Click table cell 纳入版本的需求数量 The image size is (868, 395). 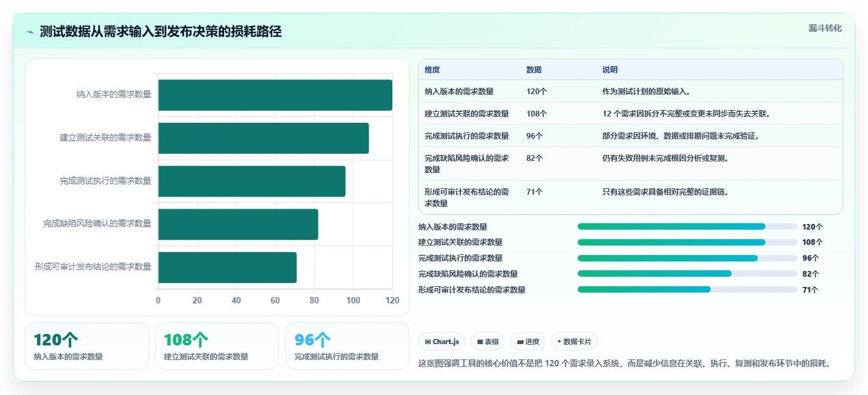click(459, 92)
